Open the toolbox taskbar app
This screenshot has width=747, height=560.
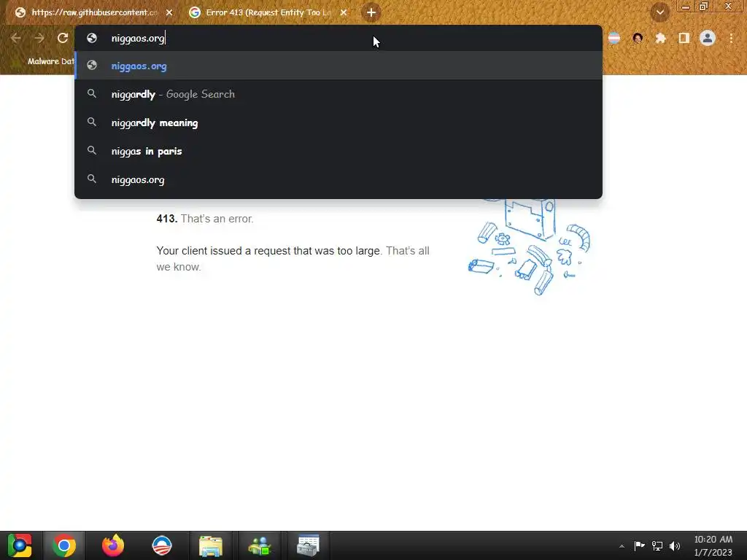[308, 545]
